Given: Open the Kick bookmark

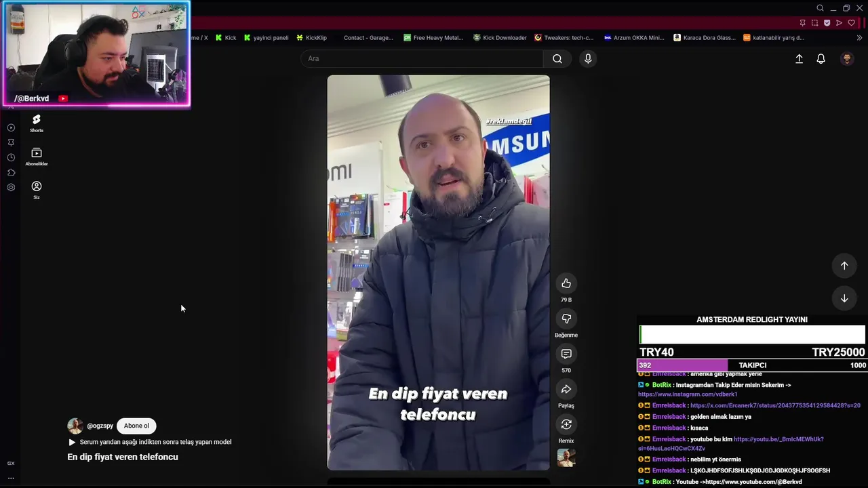Looking at the screenshot, I should pyautogui.click(x=226, y=38).
